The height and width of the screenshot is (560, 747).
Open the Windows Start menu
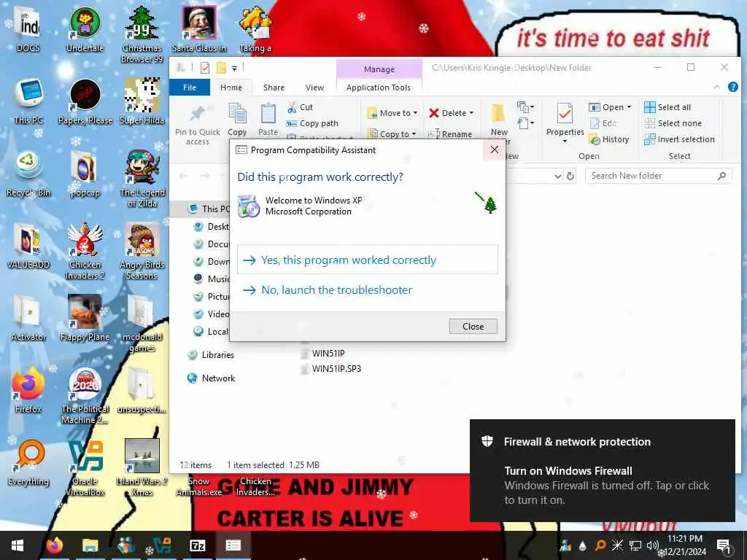point(18,545)
